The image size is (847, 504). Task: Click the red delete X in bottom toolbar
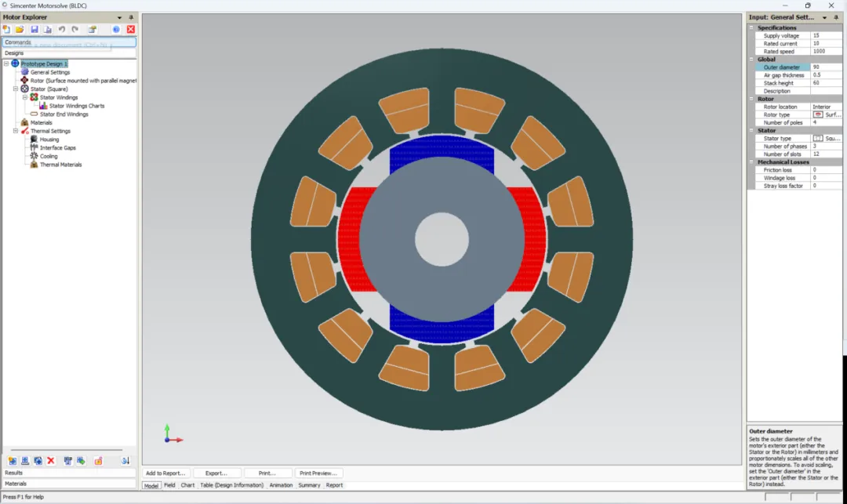tap(51, 460)
